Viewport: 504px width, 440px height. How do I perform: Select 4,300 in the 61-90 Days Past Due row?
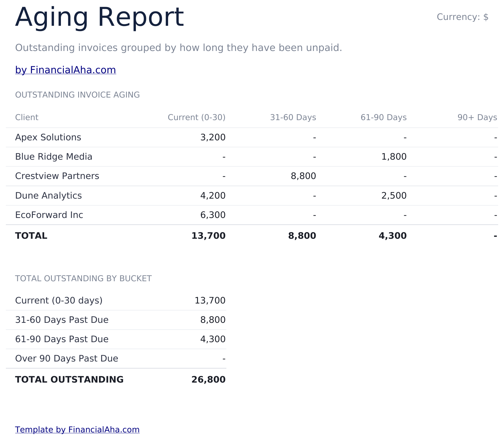(213, 339)
